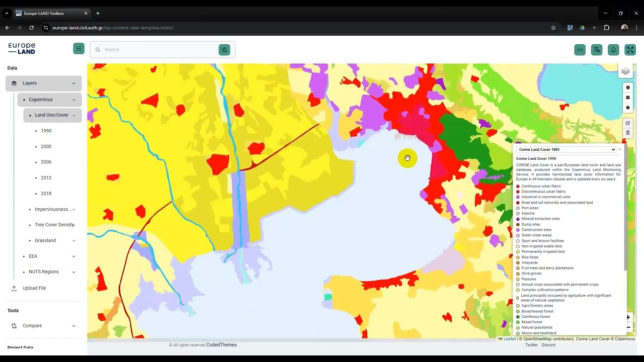Activate the delete shapes trash tool
This screenshot has height=362, width=644.
coord(628,133)
